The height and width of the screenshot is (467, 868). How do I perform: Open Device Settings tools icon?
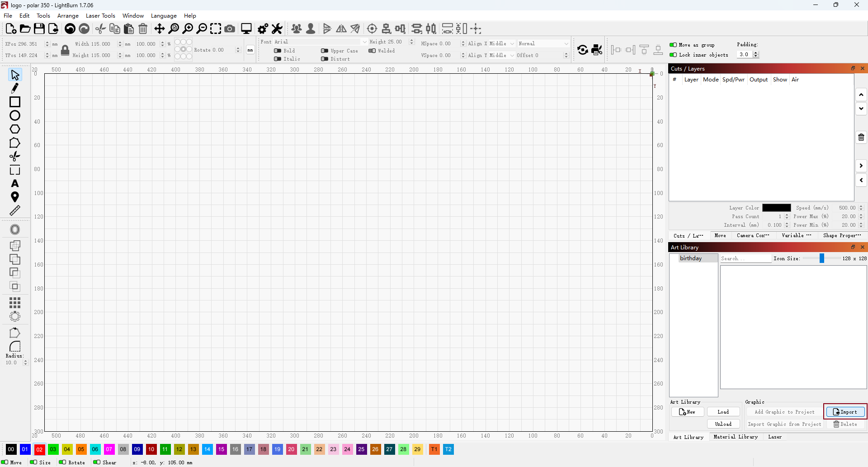[277, 29]
